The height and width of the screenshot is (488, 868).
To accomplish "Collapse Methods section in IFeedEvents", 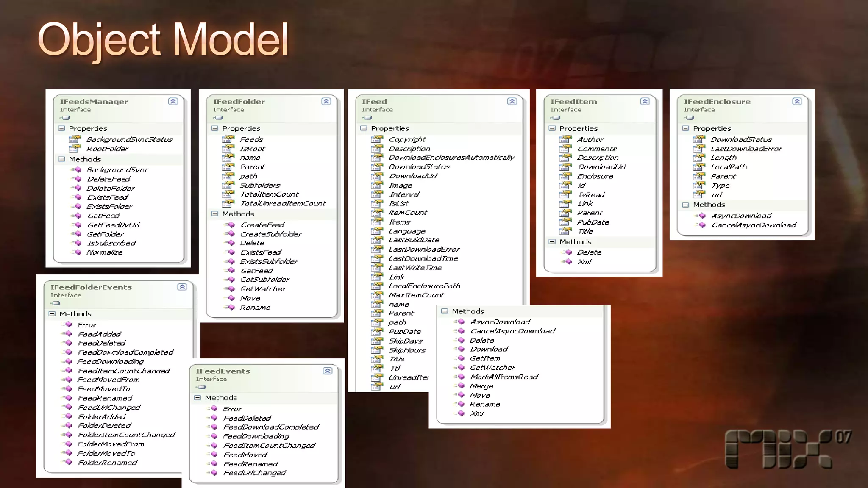I will click(x=198, y=398).
